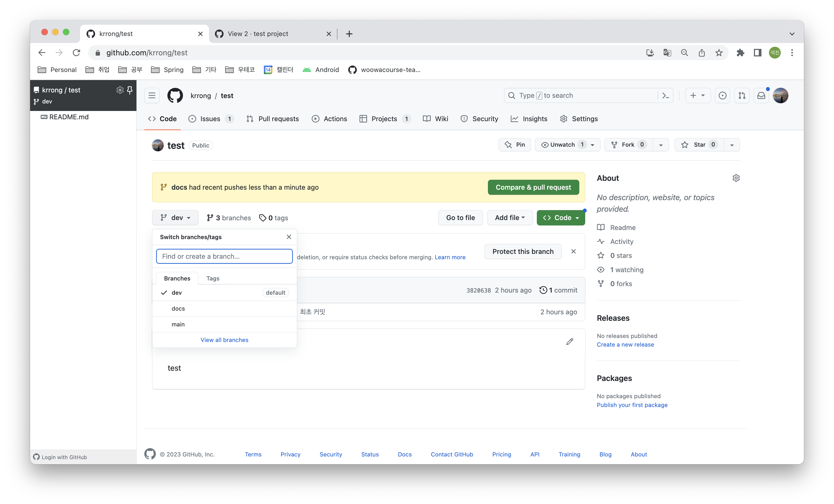Open Chrome three-dot menu

(x=792, y=53)
